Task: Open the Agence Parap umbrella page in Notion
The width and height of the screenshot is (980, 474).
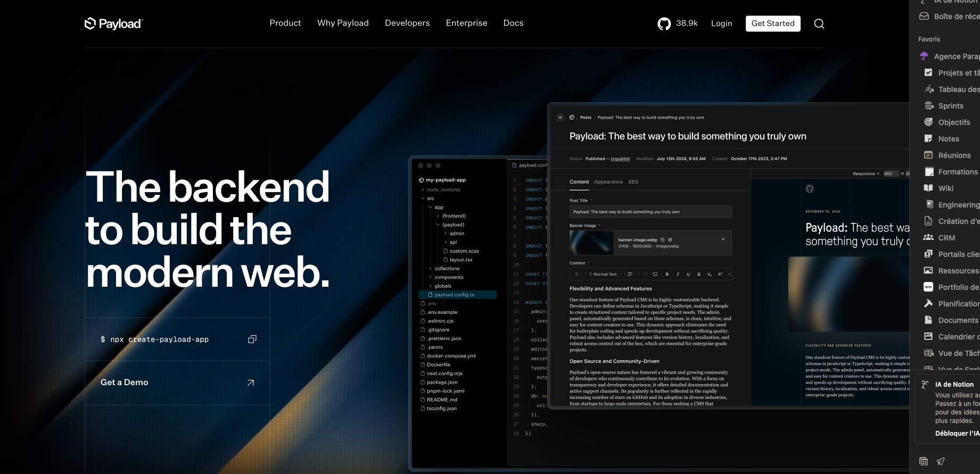Action: (x=950, y=56)
